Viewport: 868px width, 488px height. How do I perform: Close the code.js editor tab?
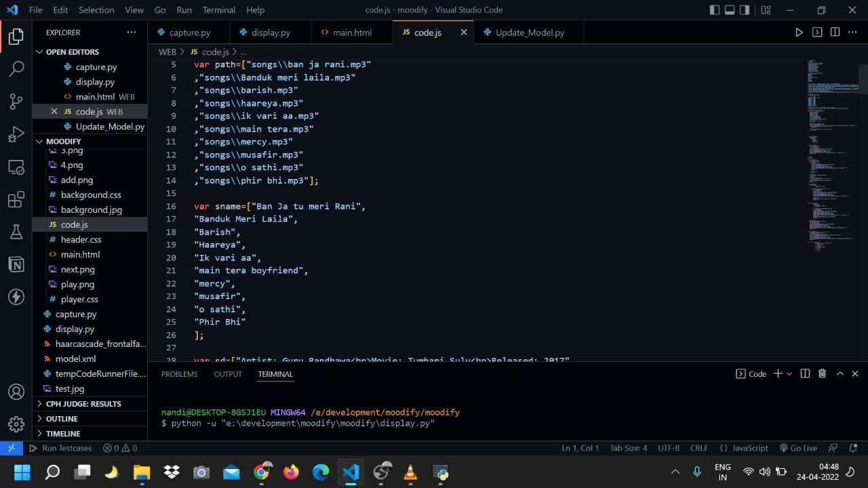point(464,32)
